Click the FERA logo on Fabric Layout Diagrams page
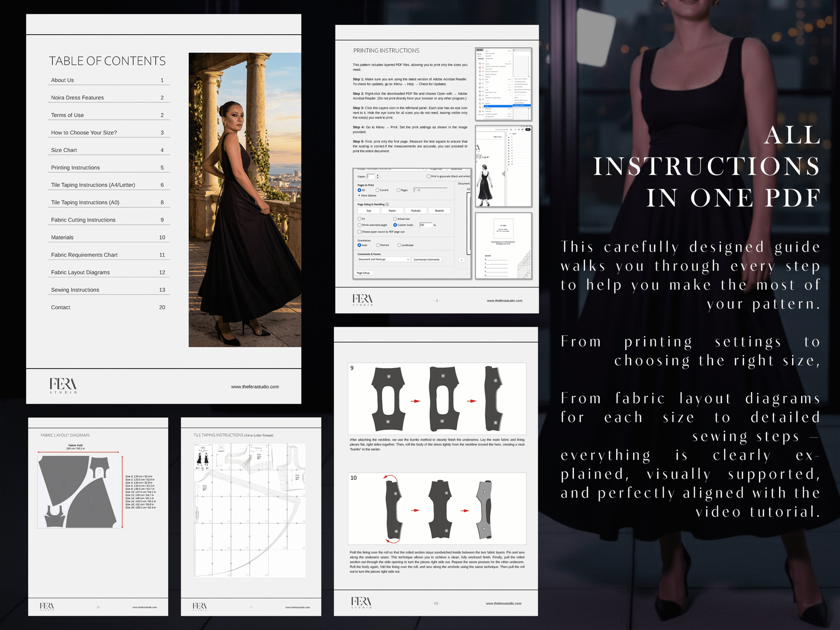This screenshot has width=840, height=630. [x=47, y=606]
